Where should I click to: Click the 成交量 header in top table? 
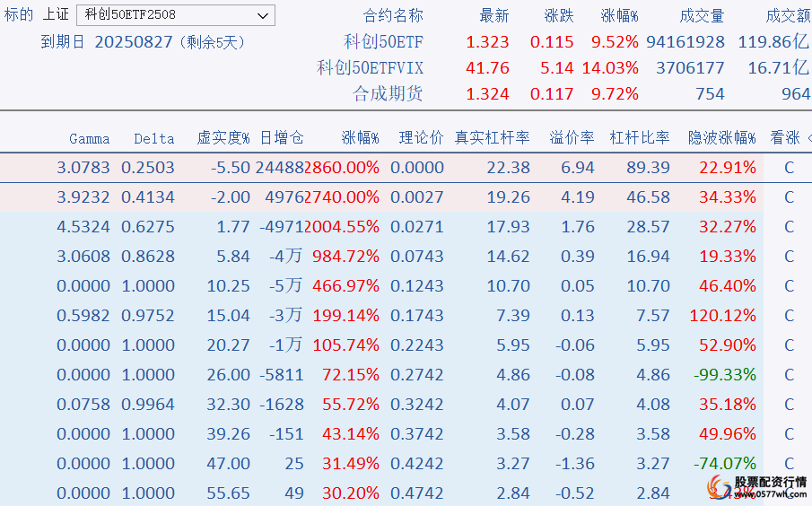(x=702, y=16)
